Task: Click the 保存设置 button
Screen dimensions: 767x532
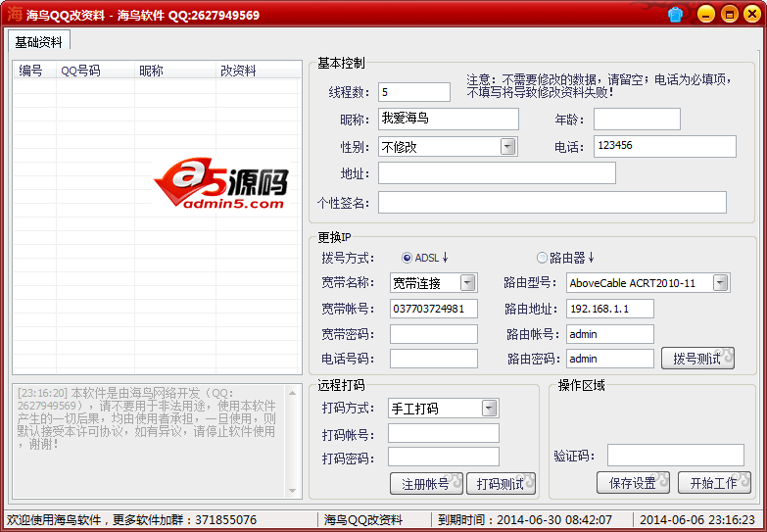Action: pos(633,483)
